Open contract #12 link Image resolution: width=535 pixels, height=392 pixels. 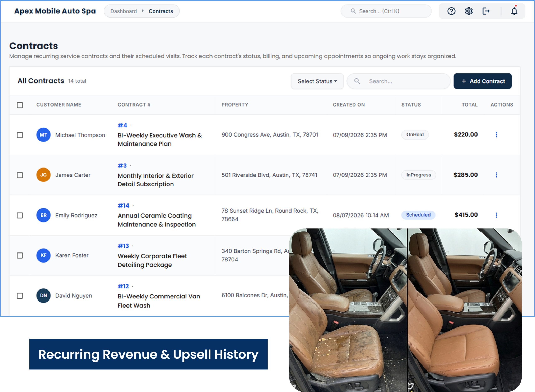pos(123,286)
